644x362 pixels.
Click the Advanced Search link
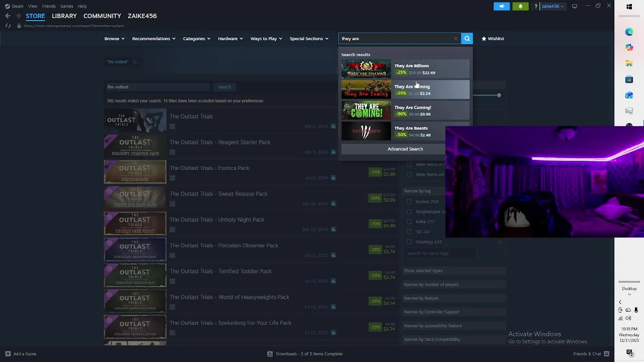[x=405, y=149]
